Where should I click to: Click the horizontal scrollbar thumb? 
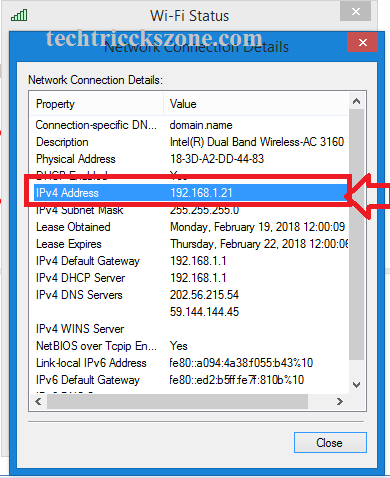coord(177,401)
